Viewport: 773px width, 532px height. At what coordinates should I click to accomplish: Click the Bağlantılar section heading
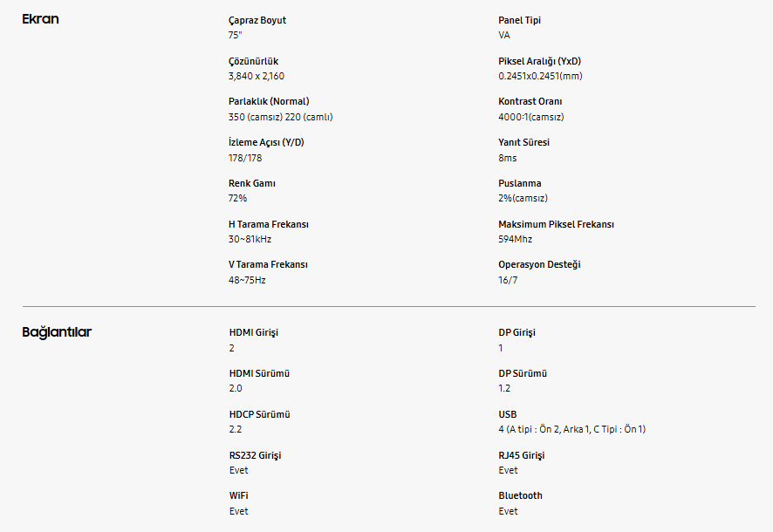tap(57, 332)
